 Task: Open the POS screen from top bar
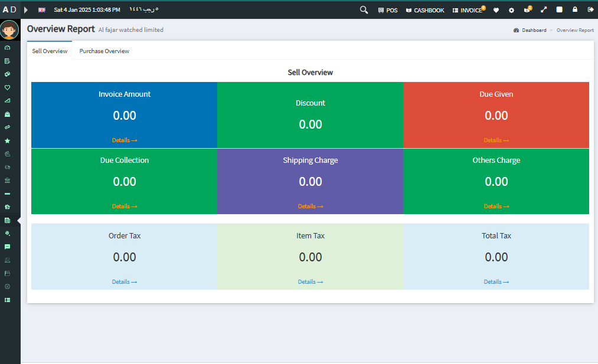388,10
